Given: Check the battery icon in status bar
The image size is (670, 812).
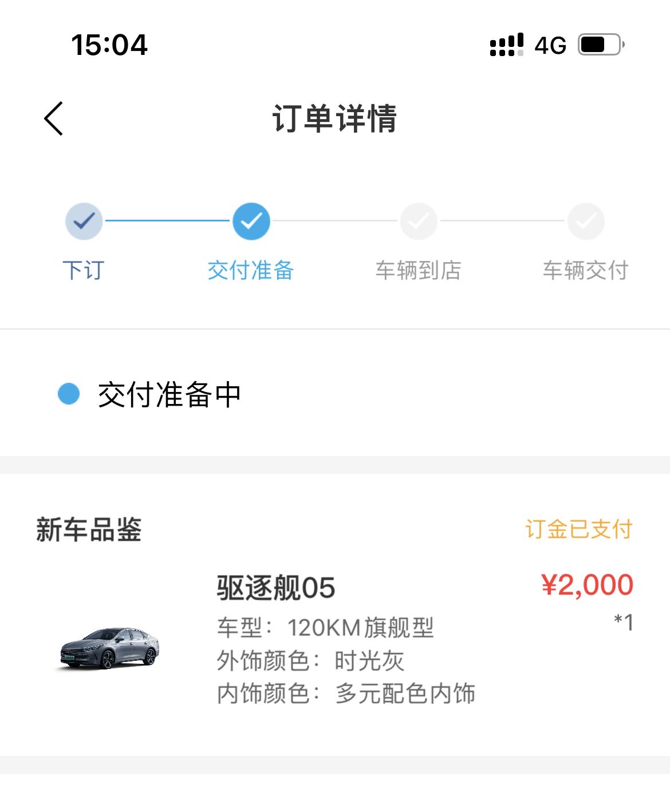Looking at the screenshot, I should pos(601,45).
